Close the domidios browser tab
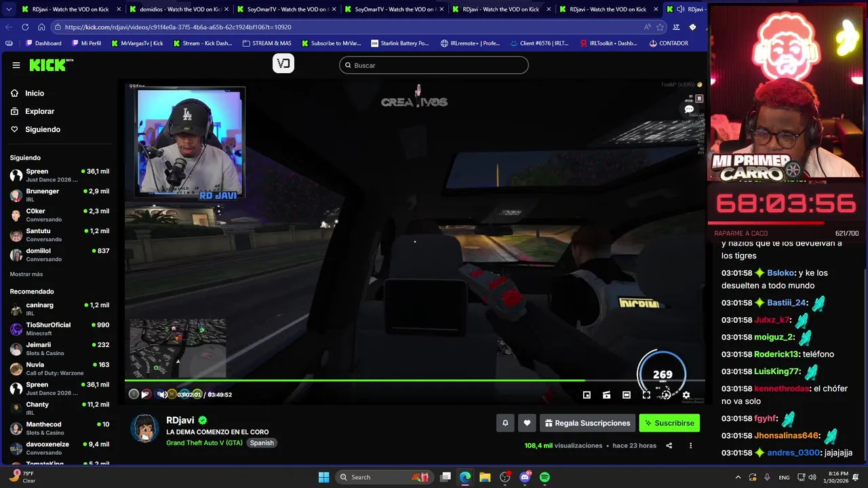The image size is (868, 488). (225, 9)
